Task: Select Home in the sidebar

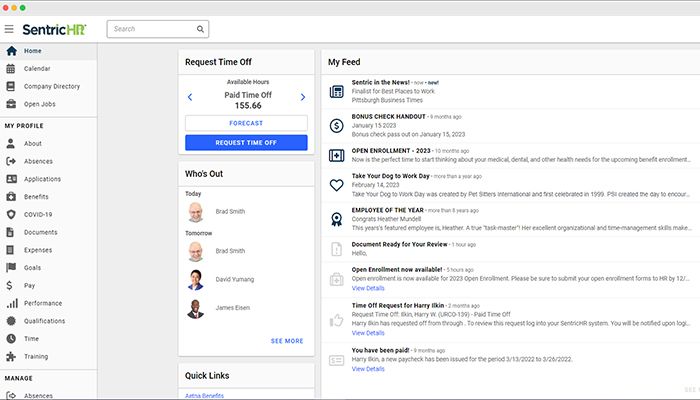Action: click(33, 51)
